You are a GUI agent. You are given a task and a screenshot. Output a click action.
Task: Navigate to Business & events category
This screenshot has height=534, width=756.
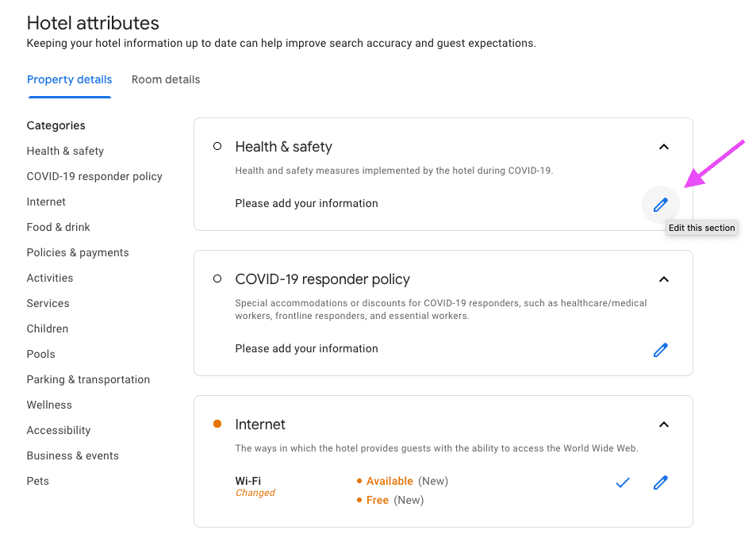[73, 456]
